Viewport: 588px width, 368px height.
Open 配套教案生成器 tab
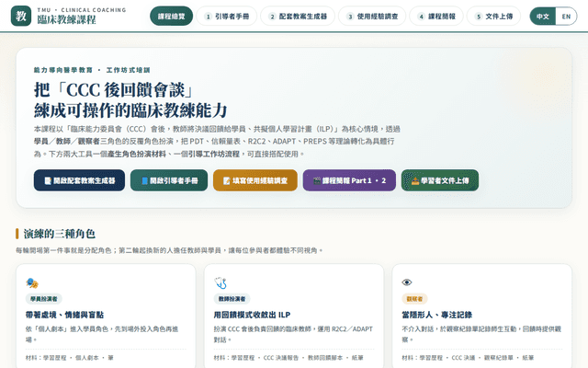click(x=298, y=17)
